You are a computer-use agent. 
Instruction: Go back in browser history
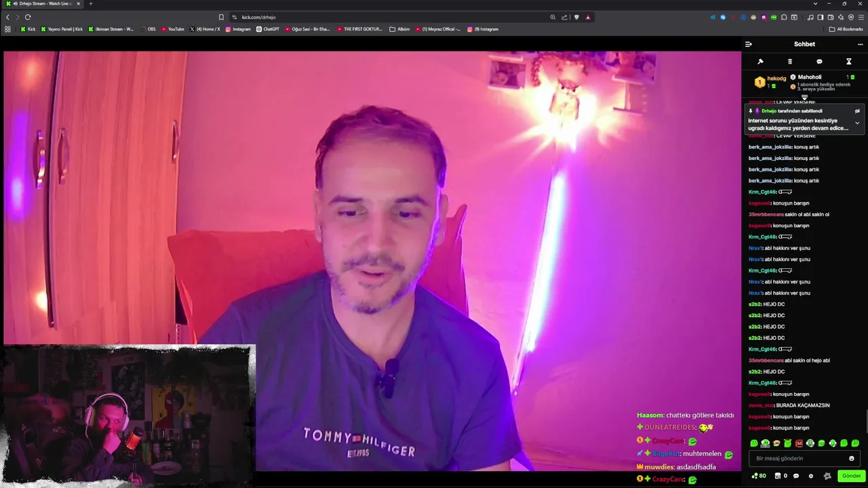click(x=8, y=17)
